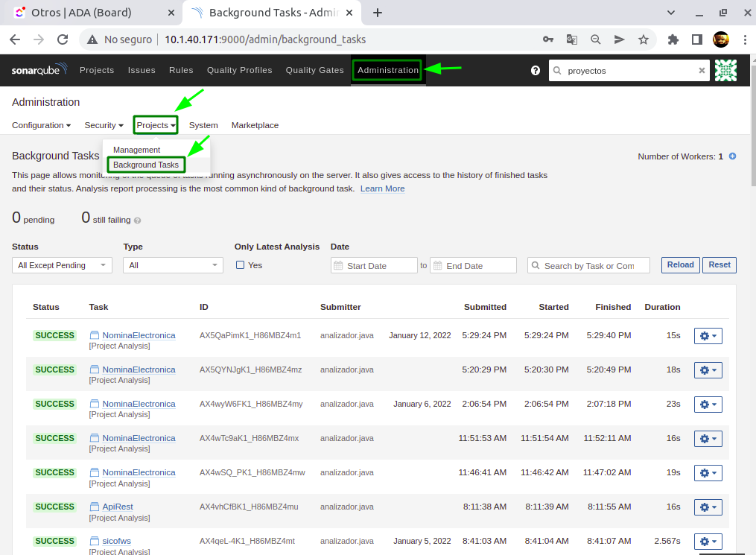Go to Quality Gates in top navigation
Image resolution: width=756 pixels, height=555 pixels.
tap(314, 70)
